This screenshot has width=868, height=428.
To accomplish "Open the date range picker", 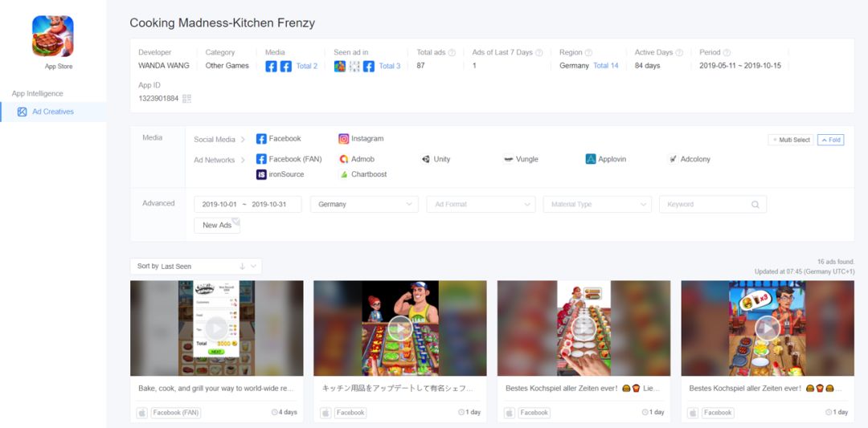I will coord(248,204).
